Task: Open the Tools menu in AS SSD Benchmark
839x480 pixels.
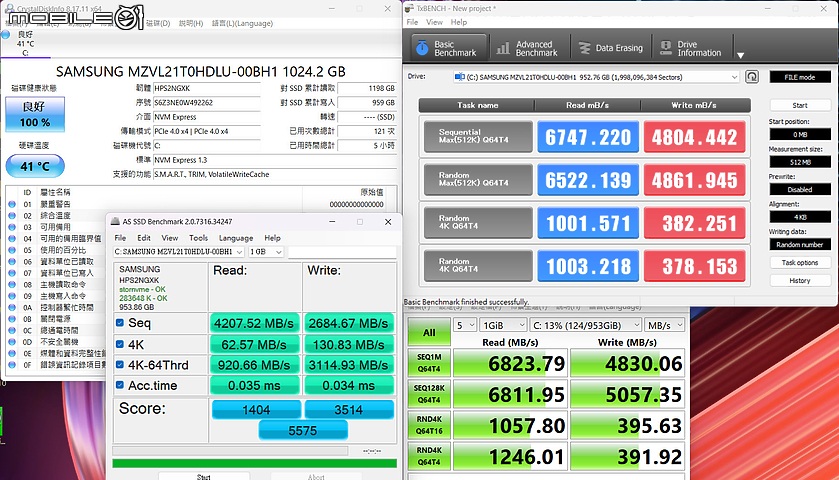Action: [x=198, y=238]
